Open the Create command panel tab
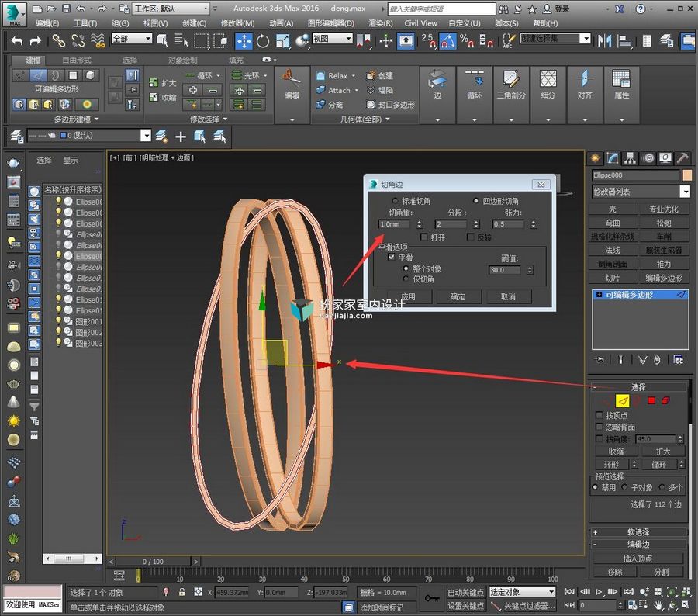 tap(595, 158)
